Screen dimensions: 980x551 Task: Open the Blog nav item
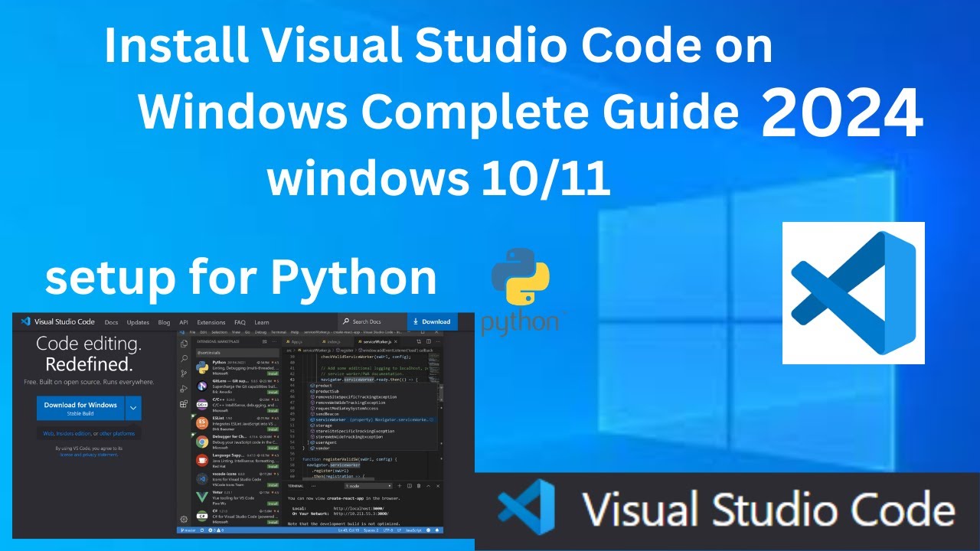[164, 322]
